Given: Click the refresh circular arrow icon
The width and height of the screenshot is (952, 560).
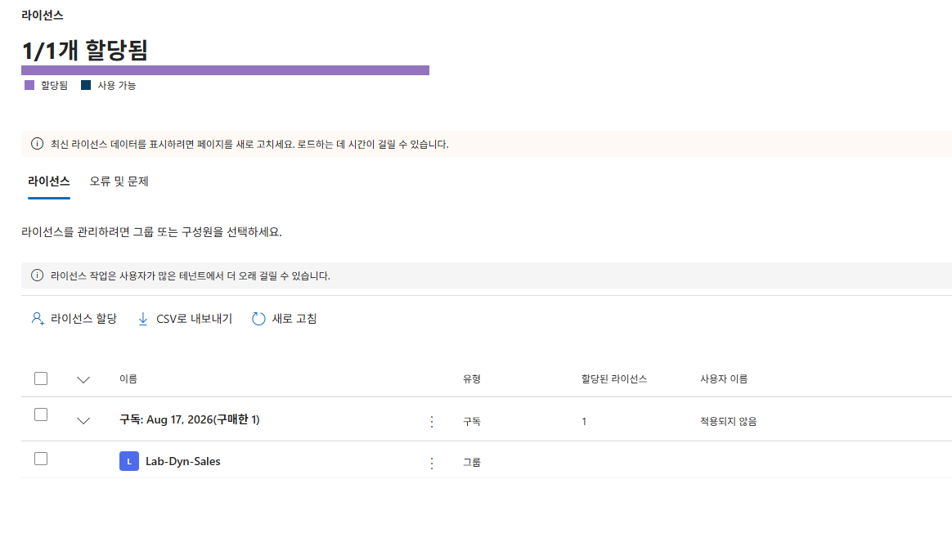Looking at the screenshot, I should [258, 319].
